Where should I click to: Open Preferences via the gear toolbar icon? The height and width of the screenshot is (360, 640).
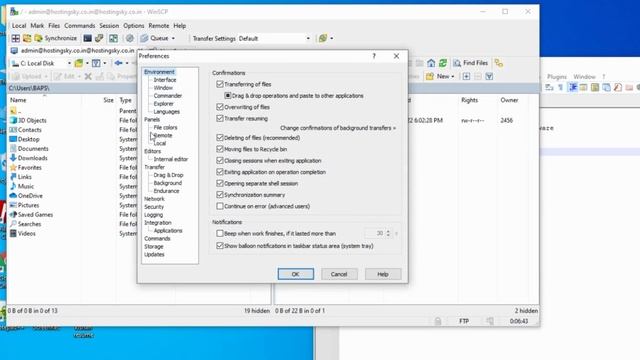(130, 38)
